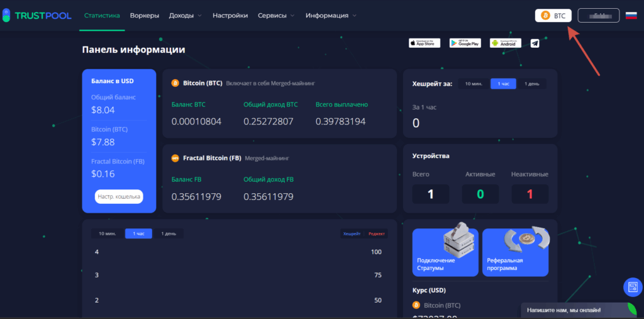Expand the Доходы dropdown menu
The width and height of the screenshot is (644, 319).
pyautogui.click(x=186, y=15)
